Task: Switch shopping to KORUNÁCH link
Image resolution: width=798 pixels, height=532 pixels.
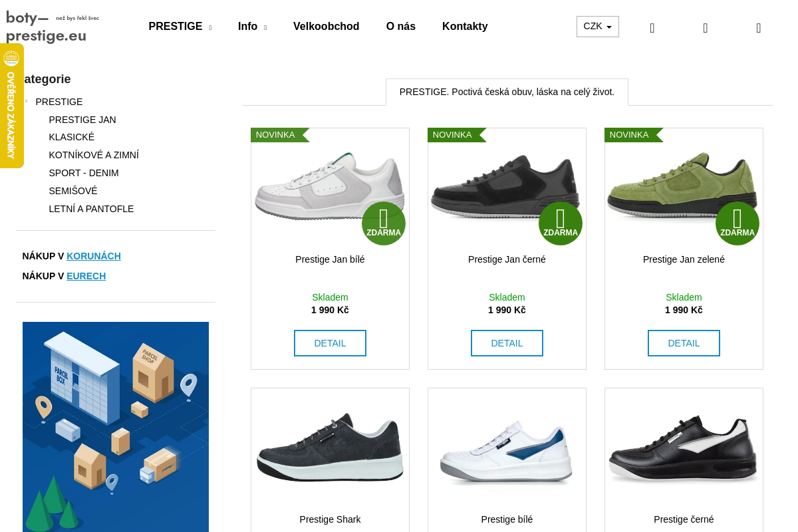Action: tap(94, 256)
